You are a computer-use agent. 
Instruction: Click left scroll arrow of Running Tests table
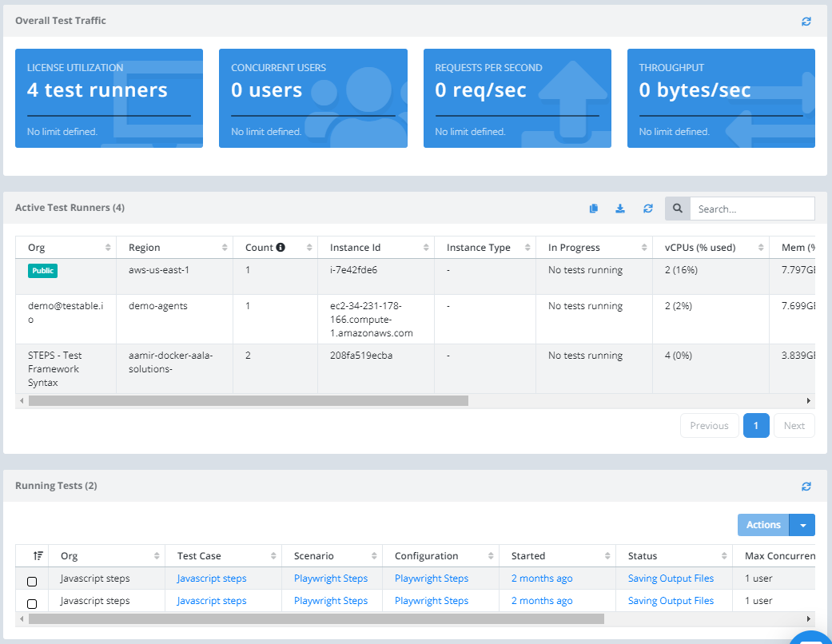pyautogui.click(x=22, y=618)
